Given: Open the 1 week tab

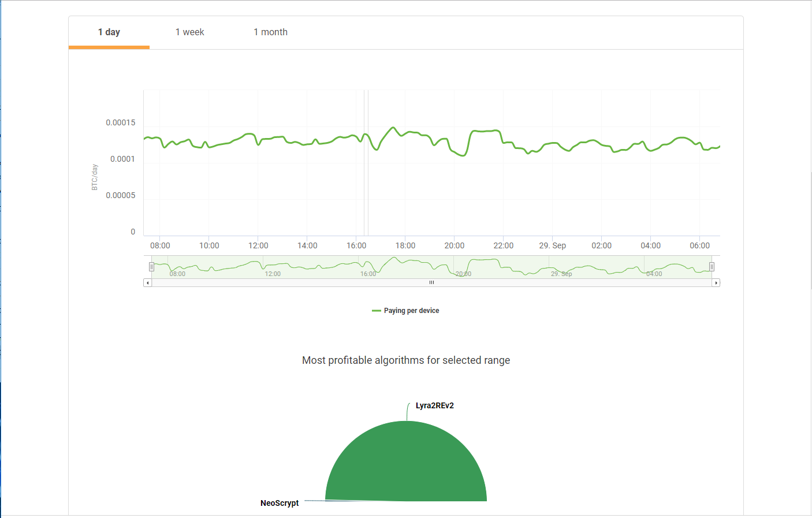Looking at the screenshot, I should tap(189, 32).
